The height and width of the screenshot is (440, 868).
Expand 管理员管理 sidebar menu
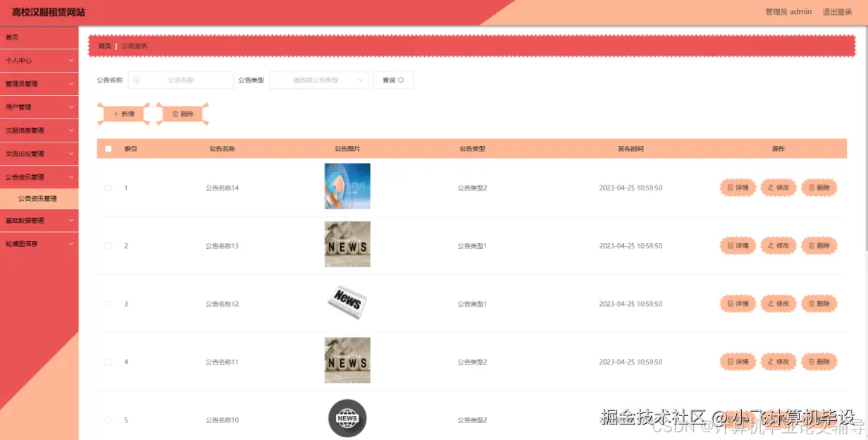point(39,84)
